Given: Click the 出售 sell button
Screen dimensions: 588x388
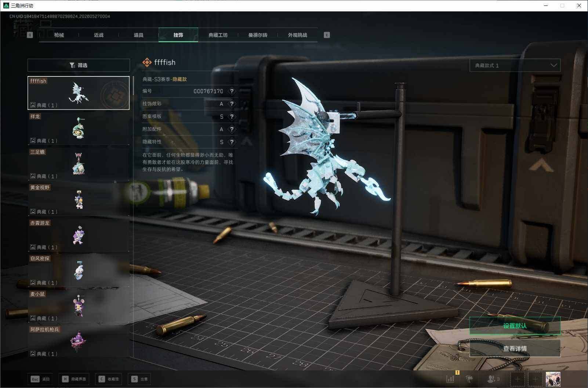Looking at the screenshot, I should tap(139, 379).
